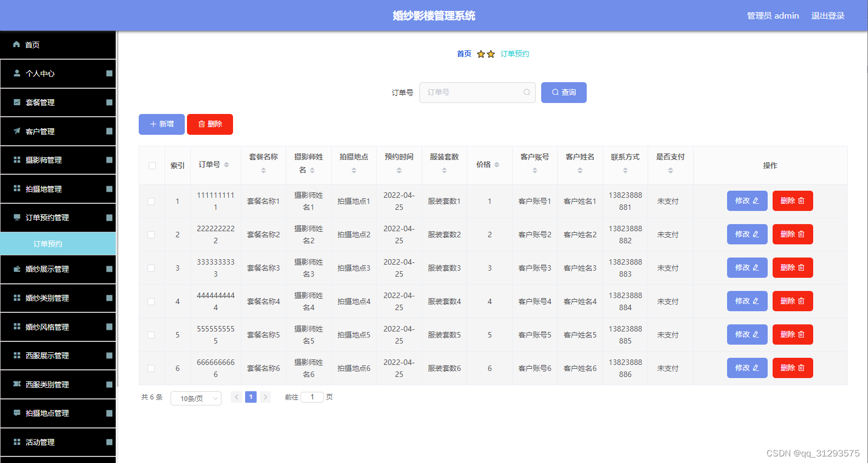
Task: Sort by 预约时间 column arrows
Action: 399,170
